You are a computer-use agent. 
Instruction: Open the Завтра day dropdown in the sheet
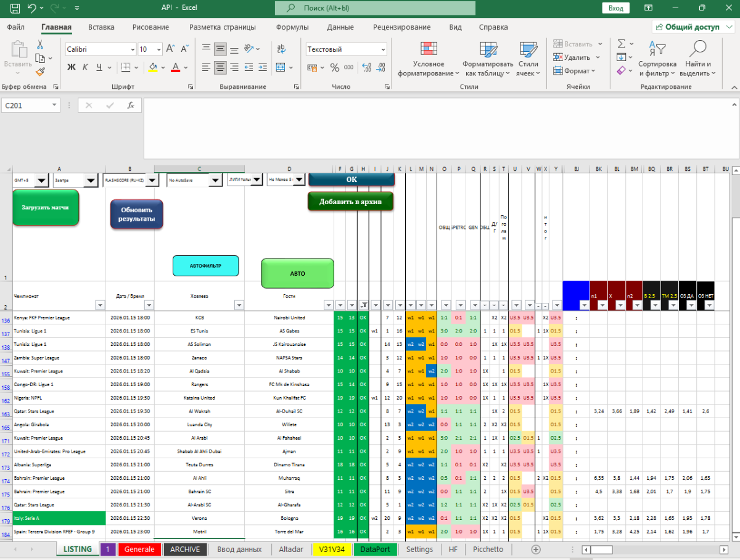90,181
